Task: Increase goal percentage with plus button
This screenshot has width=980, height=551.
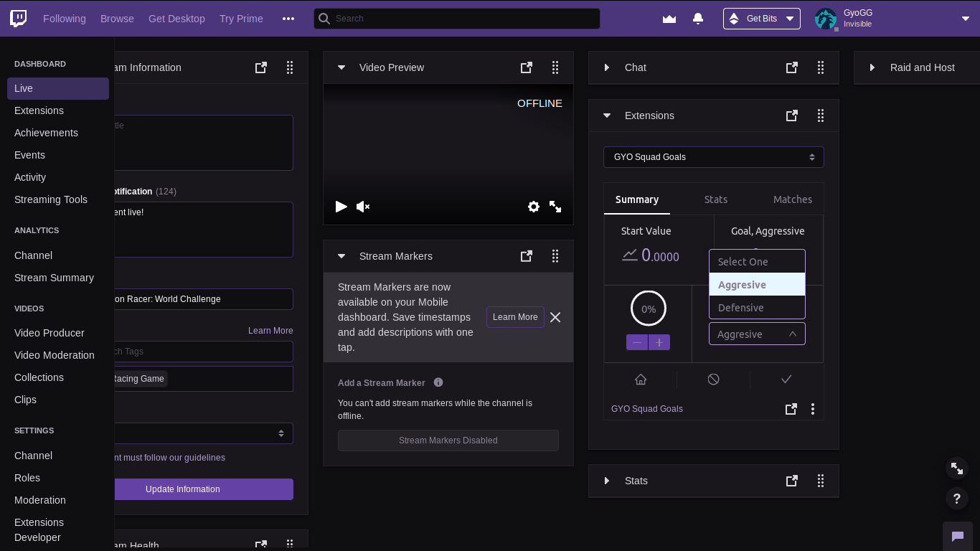Action: coord(659,342)
